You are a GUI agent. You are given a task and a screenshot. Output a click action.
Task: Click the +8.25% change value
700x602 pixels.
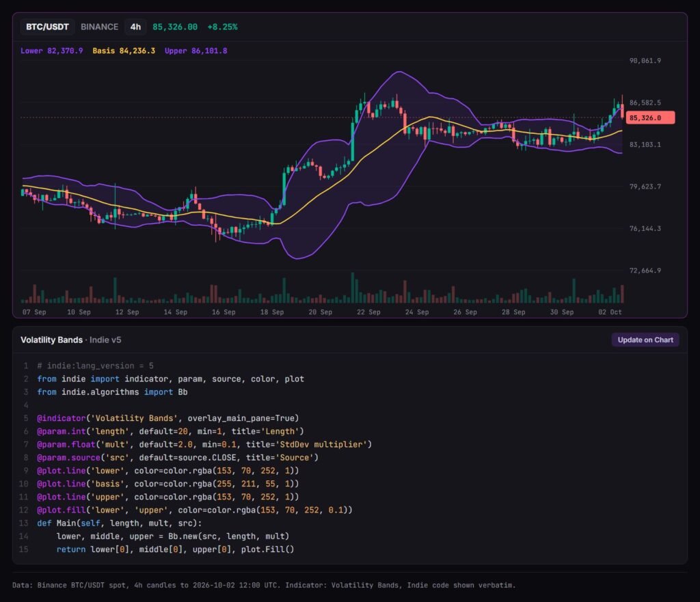pos(222,27)
